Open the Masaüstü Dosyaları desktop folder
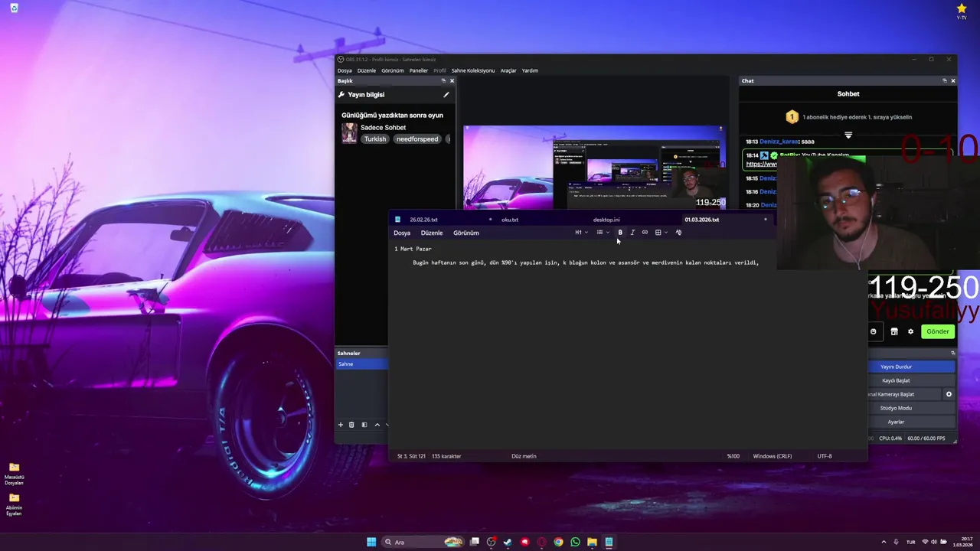 click(14, 474)
